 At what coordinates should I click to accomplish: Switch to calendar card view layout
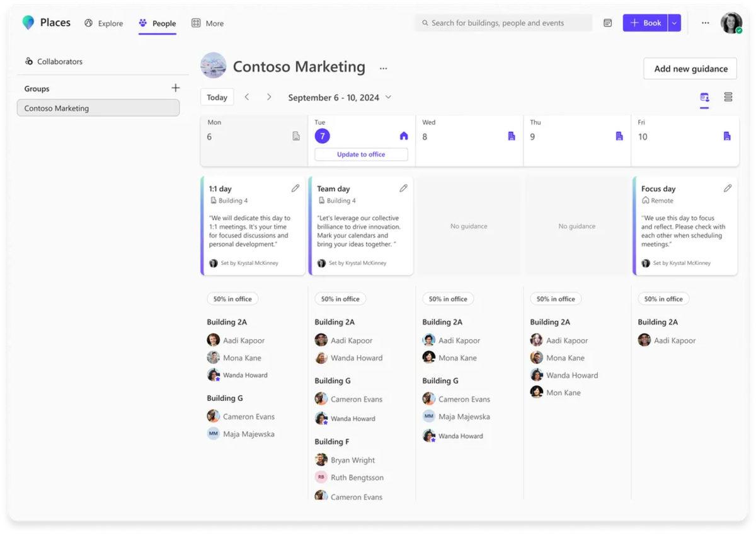coord(704,97)
